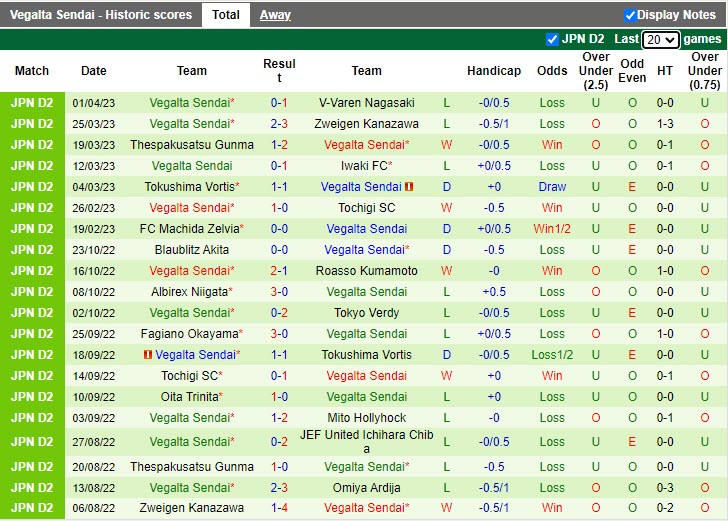Click Loss1/2 odds result for 18/09/22
Image resolution: width=728 pixels, height=521 pixels.
click(x=552, y=355)
